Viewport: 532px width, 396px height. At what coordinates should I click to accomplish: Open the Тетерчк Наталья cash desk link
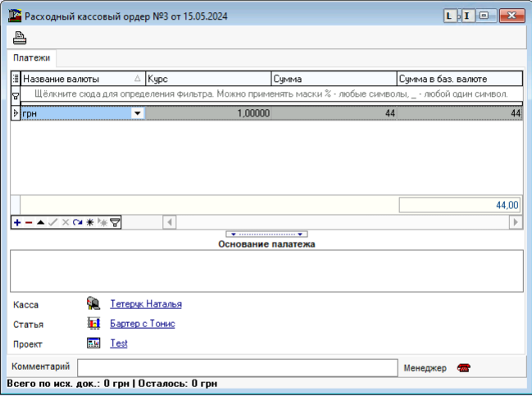pyautogui.click(x=146, y=304)
